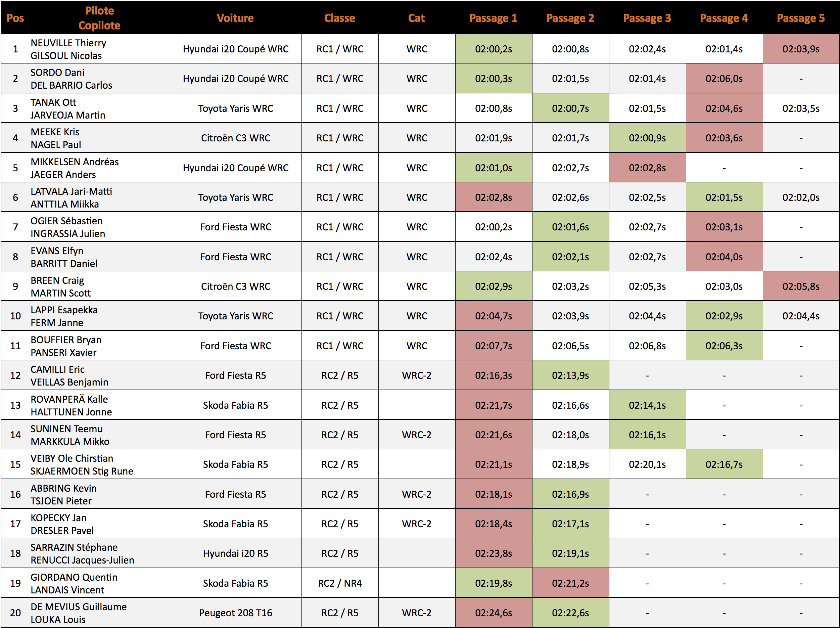
Task: Select TANAK Ott's green Passage 2 time
Action: point(570,108)
